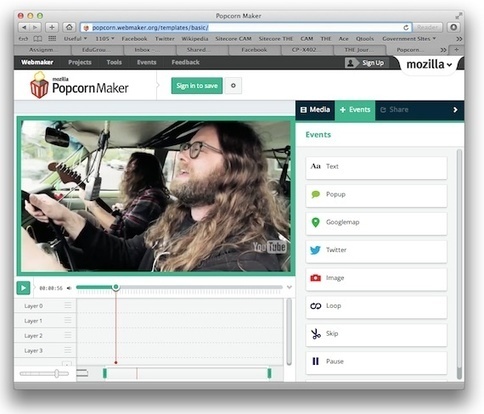Click Layer 1 drag handle

(x=68, y=320)
